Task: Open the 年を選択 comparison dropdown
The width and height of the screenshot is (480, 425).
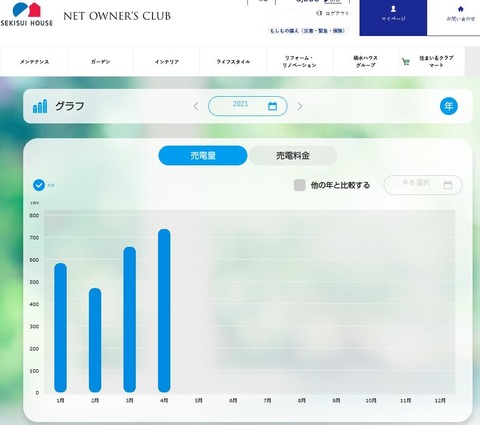Action: tap(423, 185)
